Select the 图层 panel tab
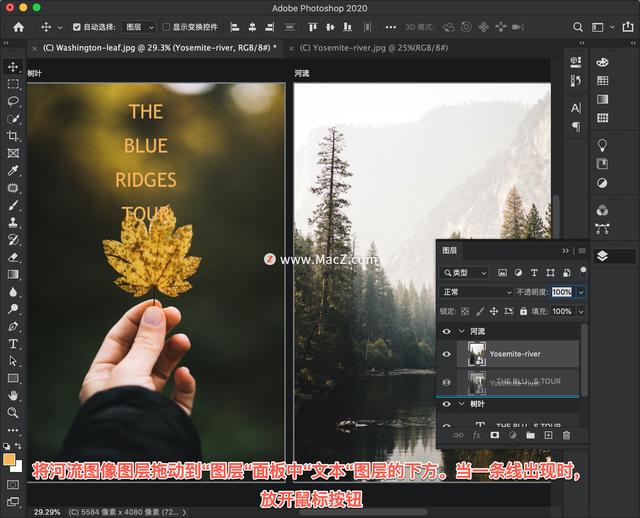640x518 pixels. pyautogui.click(x=450, y=250)
